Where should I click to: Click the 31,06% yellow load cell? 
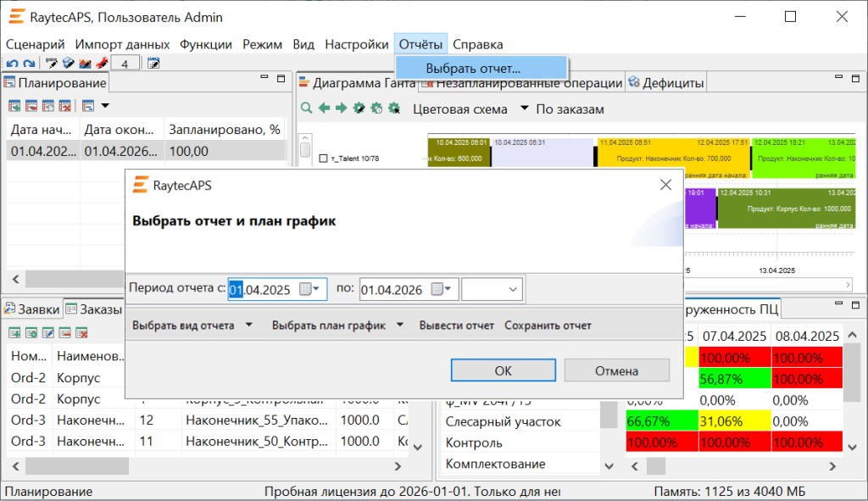(735, 422)
